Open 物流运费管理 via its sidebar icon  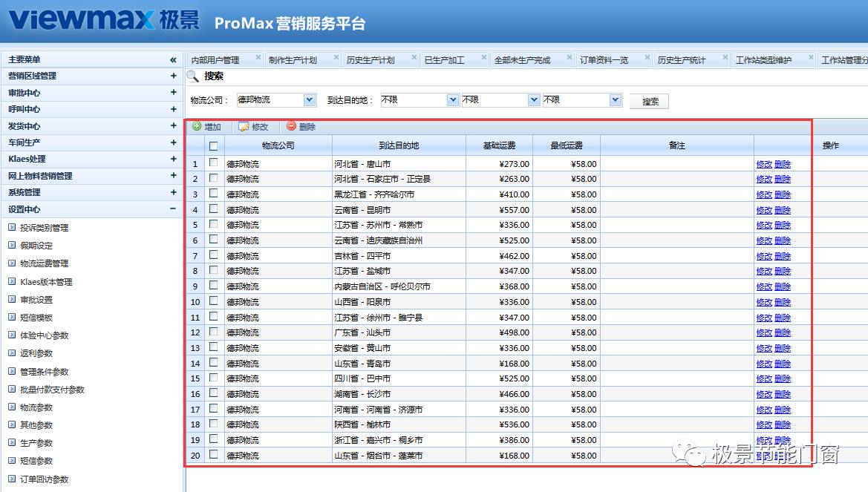tap(12, 263)
